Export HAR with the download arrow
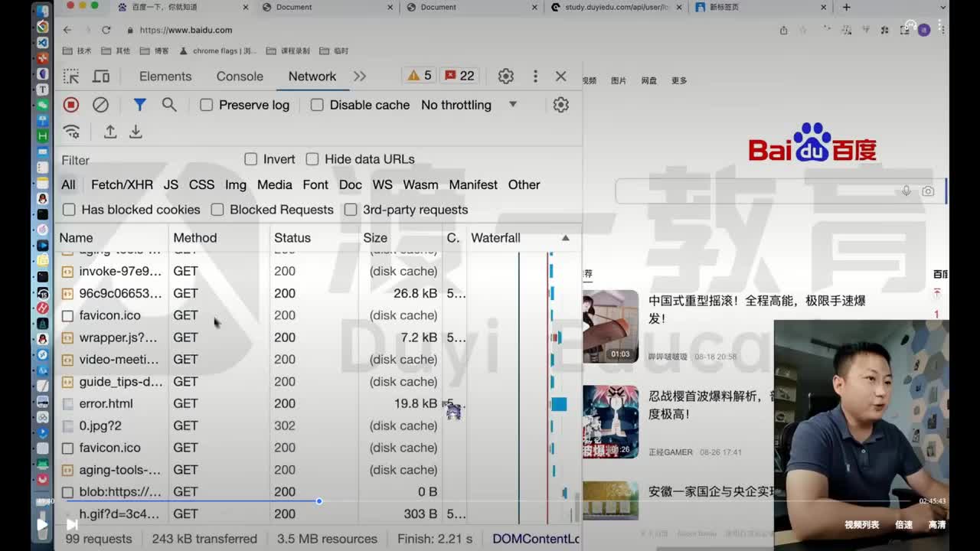980x551 pixels. 136,132
